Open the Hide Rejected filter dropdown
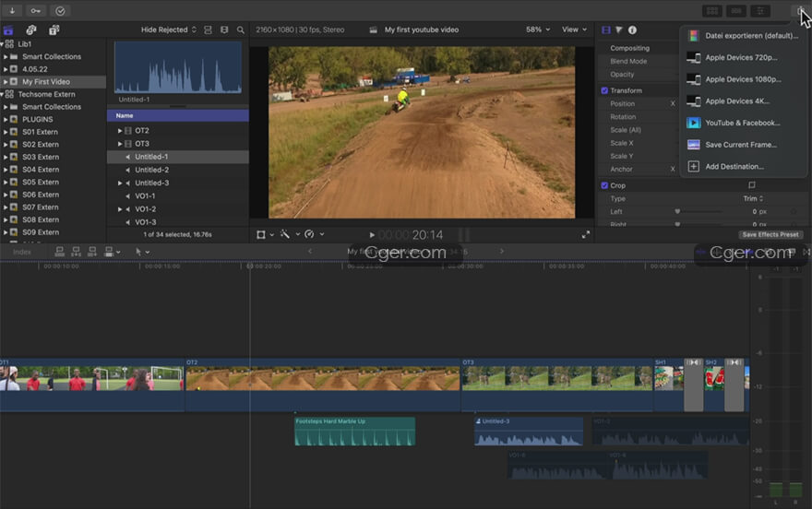This screenshot has width=812, height=509. (x=169, y=30)
